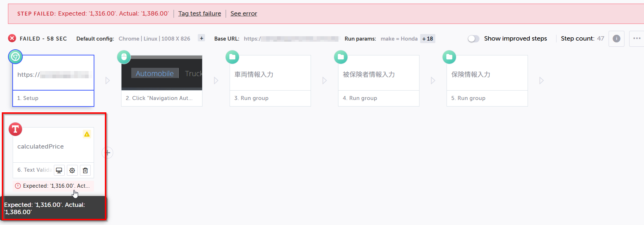Click the folder icon on step 4

(341, 57)
